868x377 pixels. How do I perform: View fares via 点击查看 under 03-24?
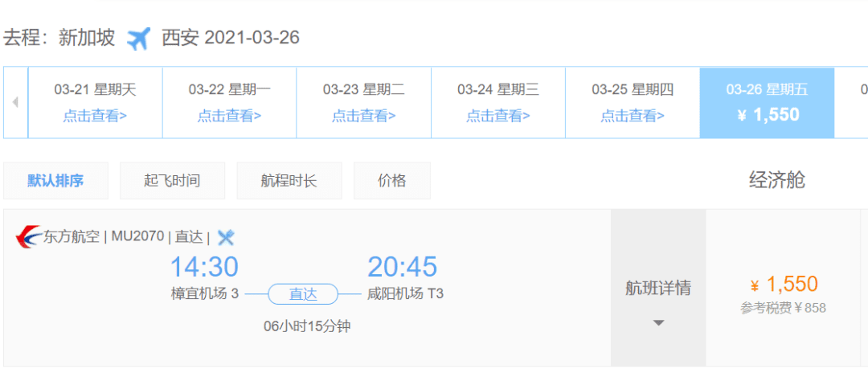tap(498, 116)
